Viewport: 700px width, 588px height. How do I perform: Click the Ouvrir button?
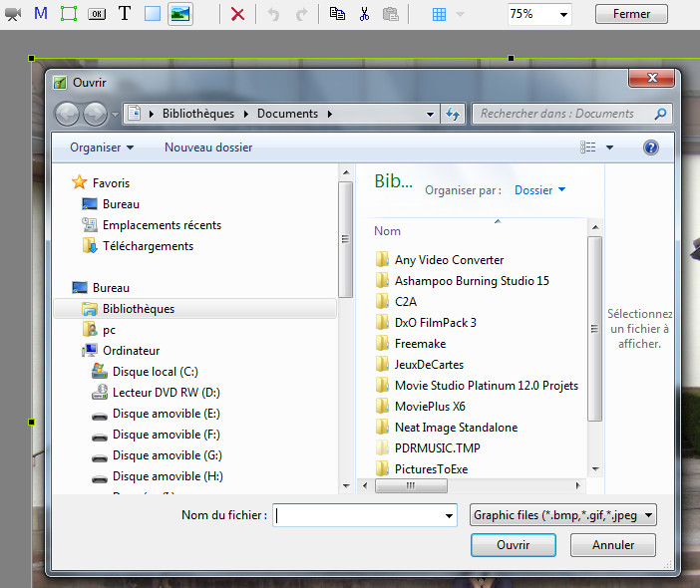(x=513, y=545)
